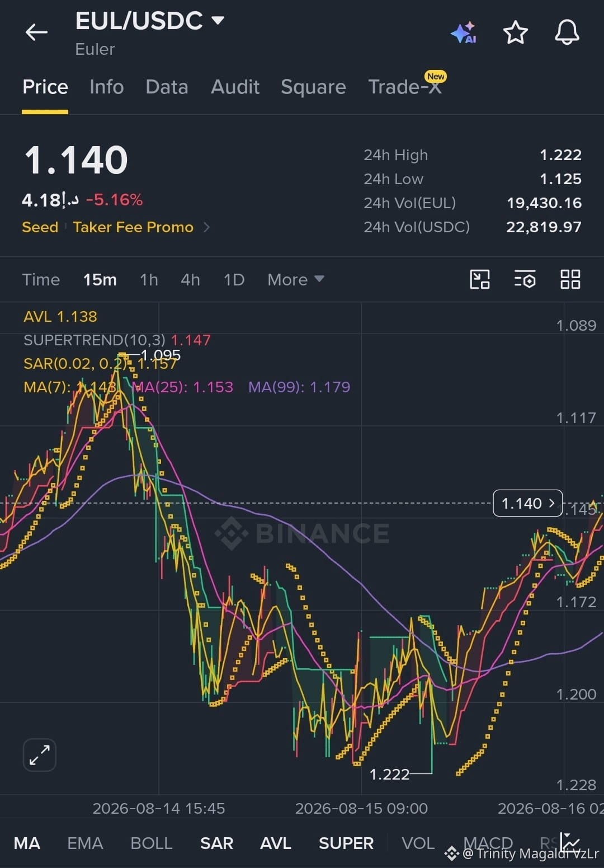Select the 1h interval

pos(149,279)
